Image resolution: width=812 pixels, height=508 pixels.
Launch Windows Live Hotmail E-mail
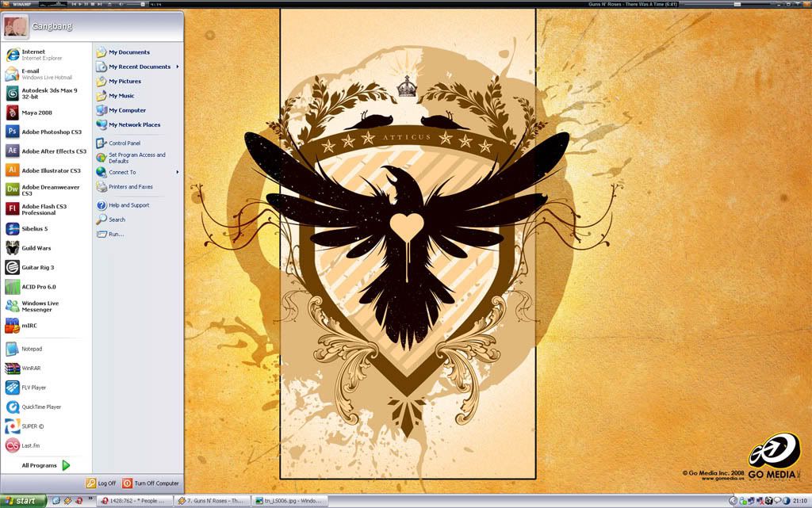45,74
